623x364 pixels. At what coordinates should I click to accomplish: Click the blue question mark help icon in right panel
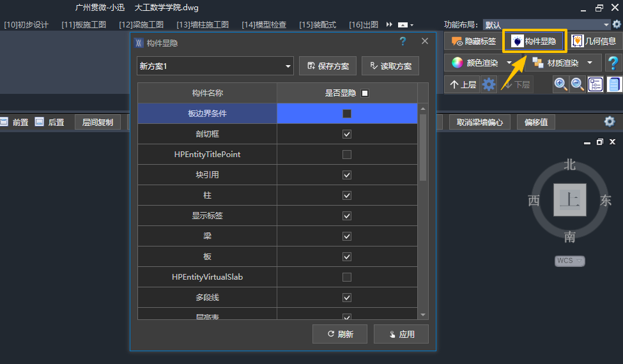[x=613, y=63]
